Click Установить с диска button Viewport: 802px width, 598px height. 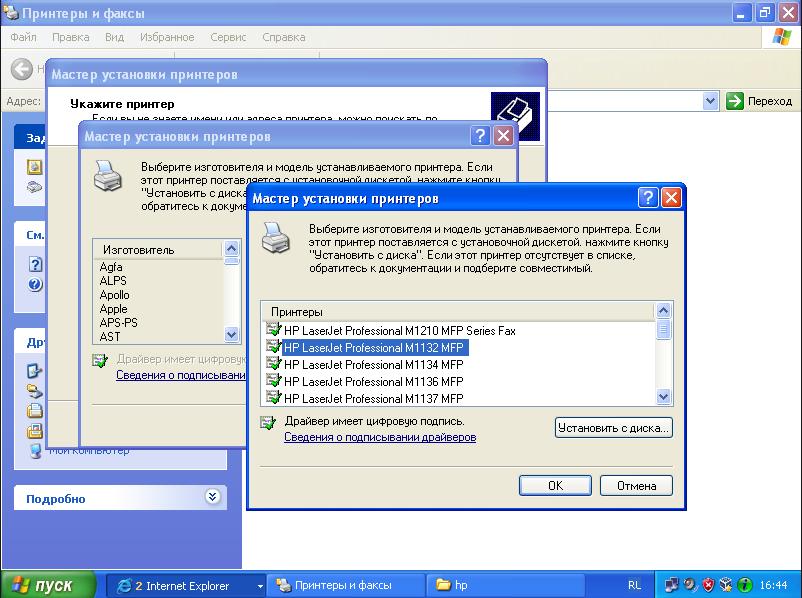pyautogui.click(x=613, y=428)
